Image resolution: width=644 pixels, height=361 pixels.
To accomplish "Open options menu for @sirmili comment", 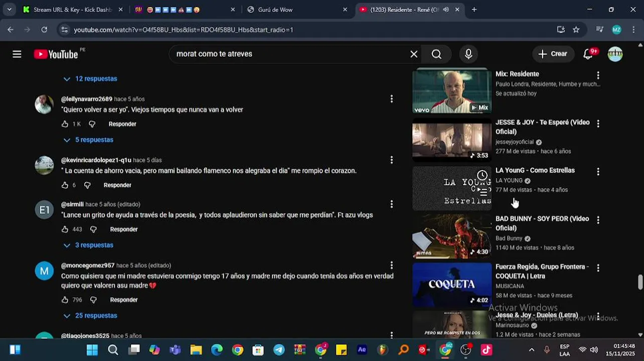I will click(x=392, y=204).
